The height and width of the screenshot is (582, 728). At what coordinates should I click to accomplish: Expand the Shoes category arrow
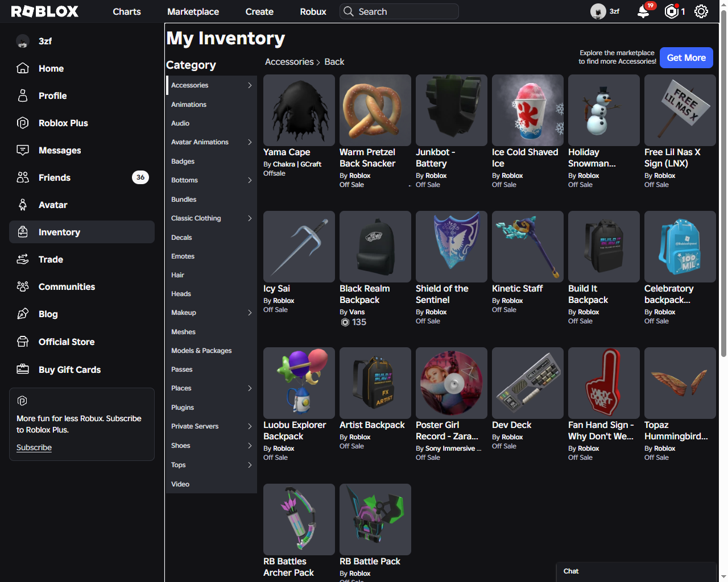[x=250, y=446]
